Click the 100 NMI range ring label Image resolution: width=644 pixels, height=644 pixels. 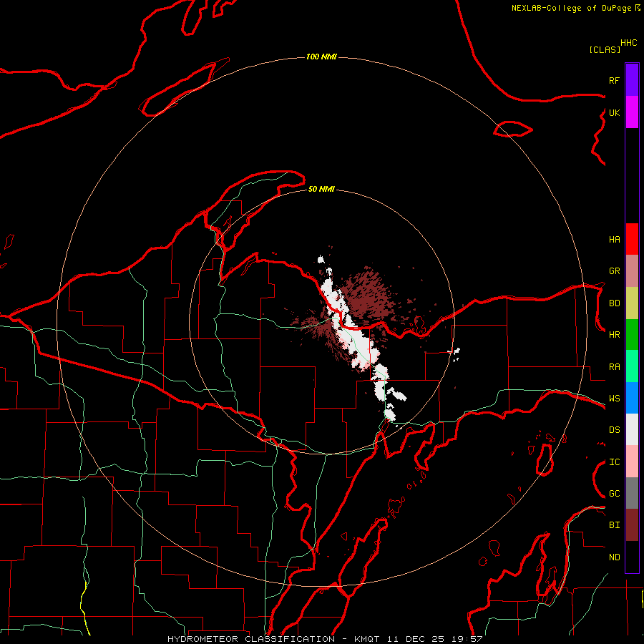click(321, 57)
